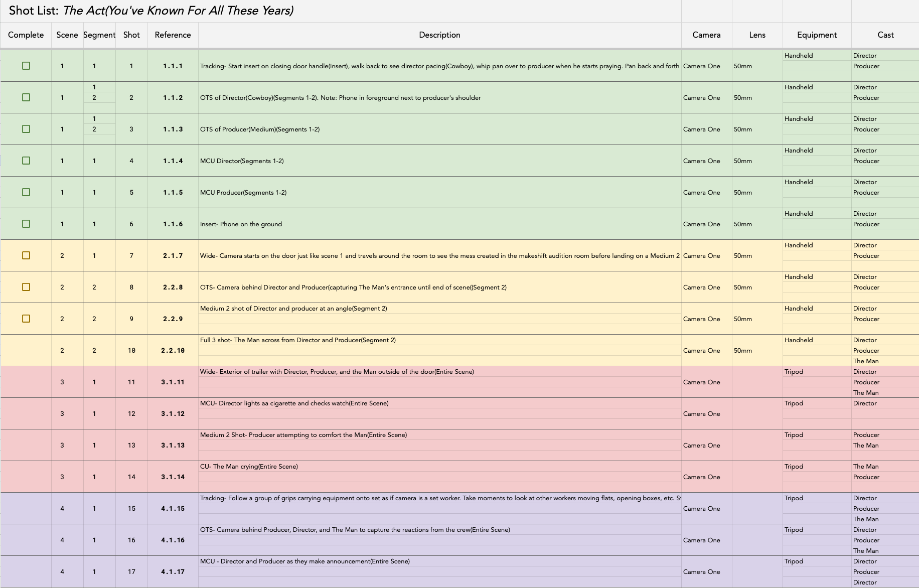Select shot number 10 cell
This screenshot has height=588, width=919.
[x=131, y=350]
